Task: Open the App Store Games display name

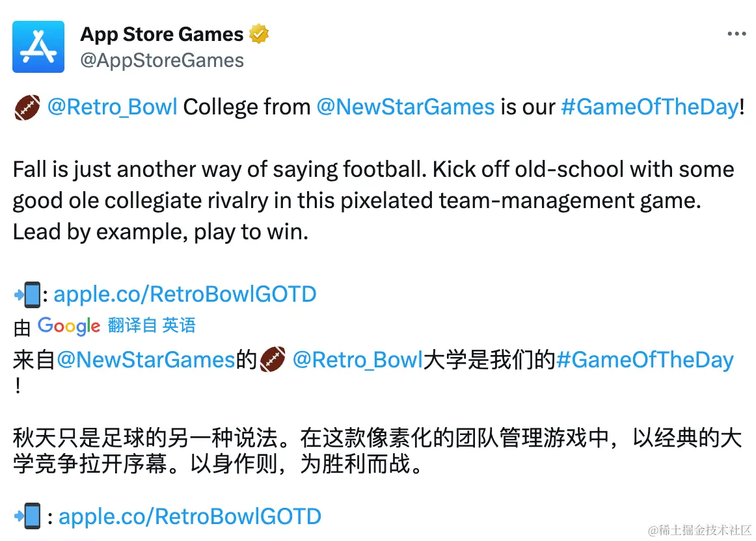Action: coord(161,34)
